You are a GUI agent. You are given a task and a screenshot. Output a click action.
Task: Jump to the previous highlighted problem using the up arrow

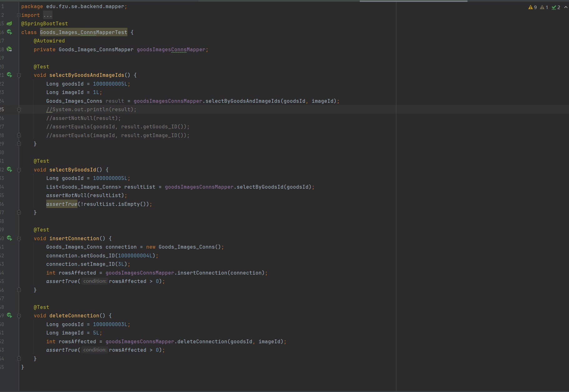(566, 7)
